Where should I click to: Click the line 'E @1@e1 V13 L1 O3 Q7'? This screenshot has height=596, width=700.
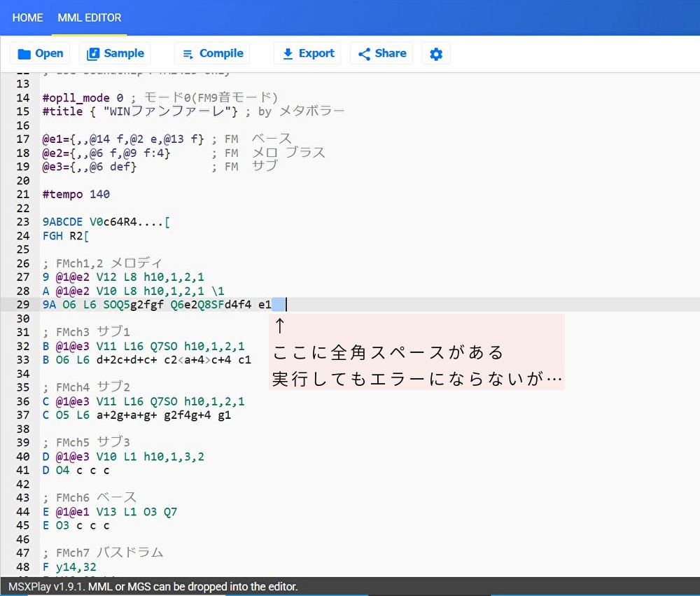(110, 511)
